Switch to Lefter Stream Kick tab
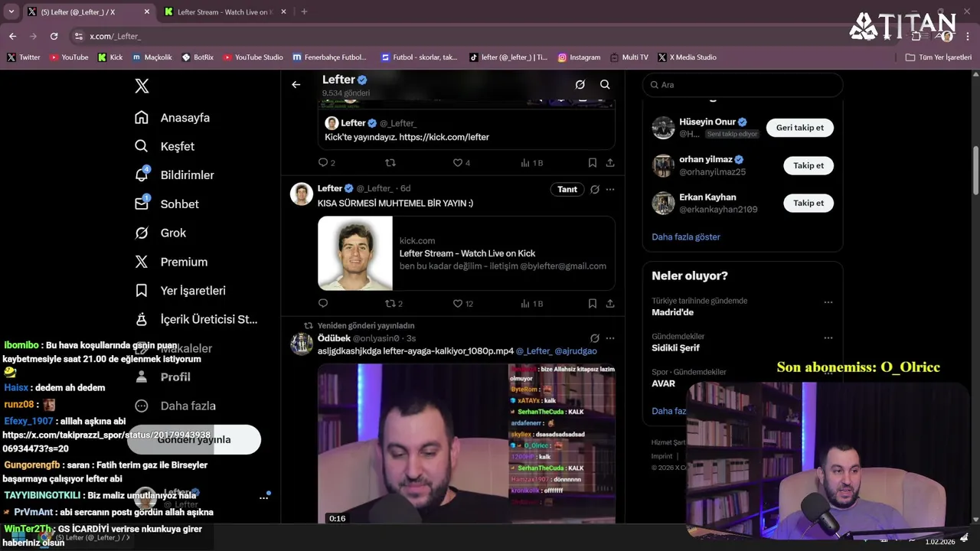The height and width of the screenshot is (551, 980). pyautogui.click(x=223, y=12)
